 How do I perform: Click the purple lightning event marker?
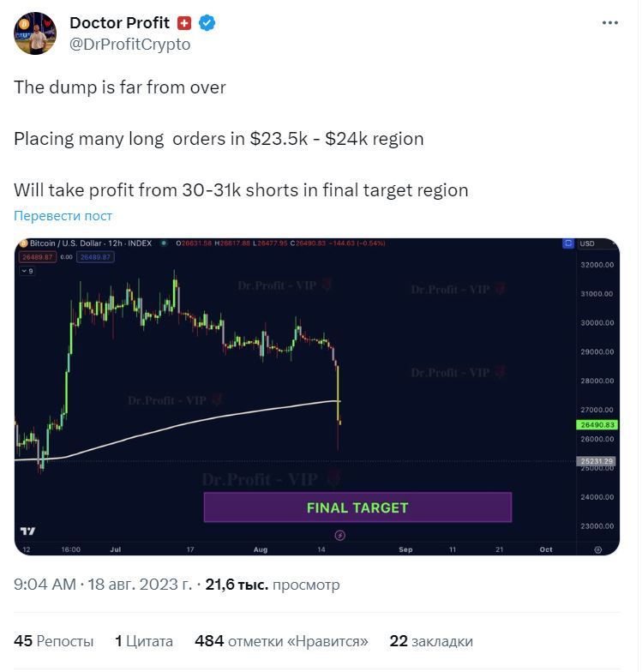(x=339, y=535)
